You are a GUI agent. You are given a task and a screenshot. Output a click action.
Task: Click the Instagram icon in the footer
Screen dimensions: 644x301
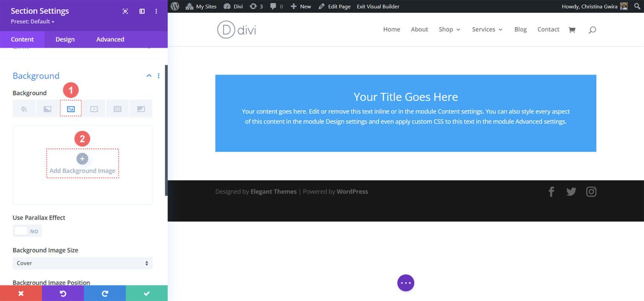coord(591,191)
